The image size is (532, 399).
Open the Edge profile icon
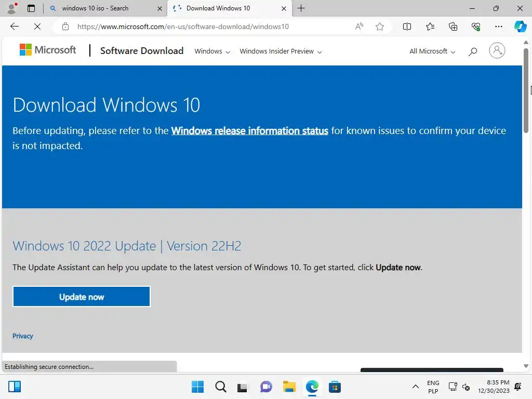(x=12, y=8)
